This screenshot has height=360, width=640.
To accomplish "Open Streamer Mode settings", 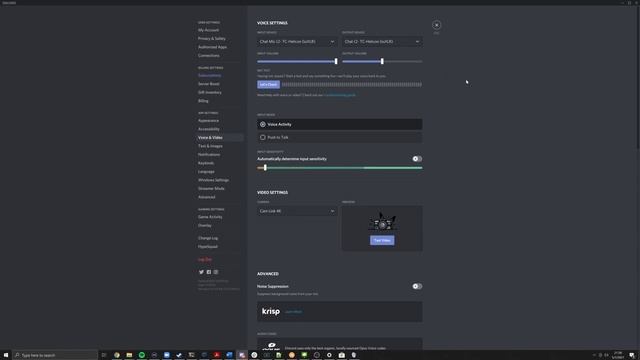I will pyautogui.click(x=211, y=189).
